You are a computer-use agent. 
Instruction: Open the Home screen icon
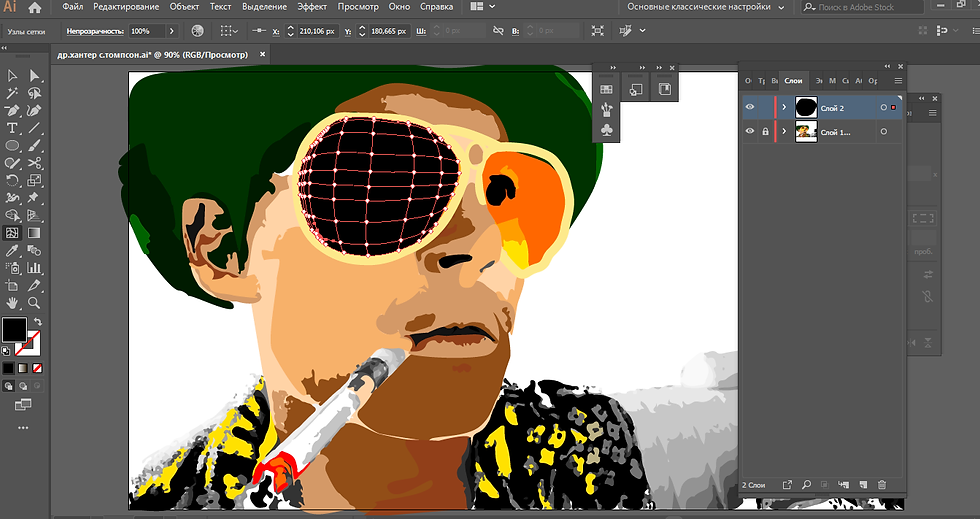[x=35, y=8]
